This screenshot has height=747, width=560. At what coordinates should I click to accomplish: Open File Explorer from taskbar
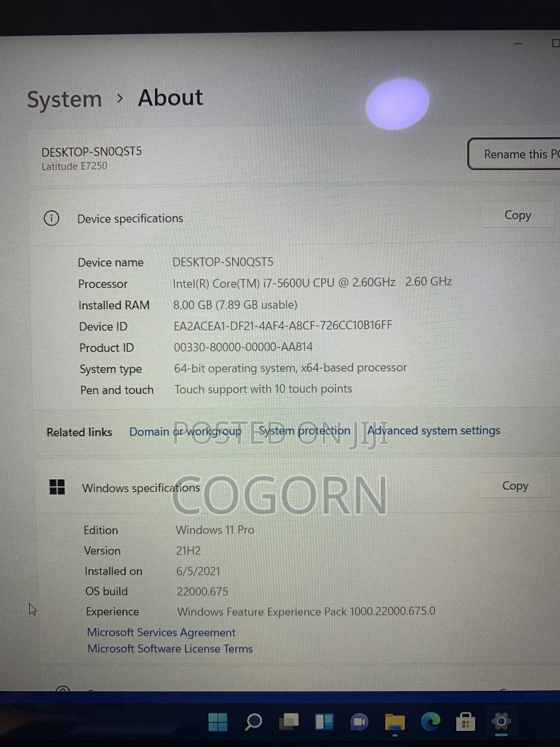tap(395, 722)
